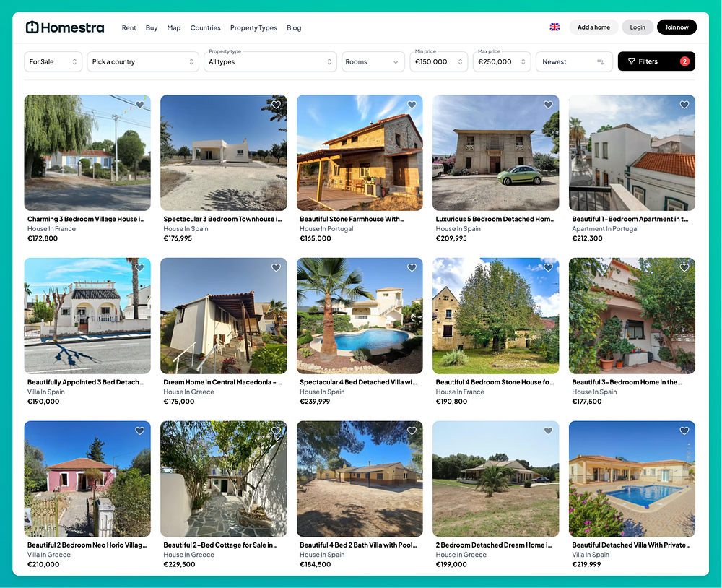Favorite the Charming 3 Bedroom Village House

[x=140, y=105]
